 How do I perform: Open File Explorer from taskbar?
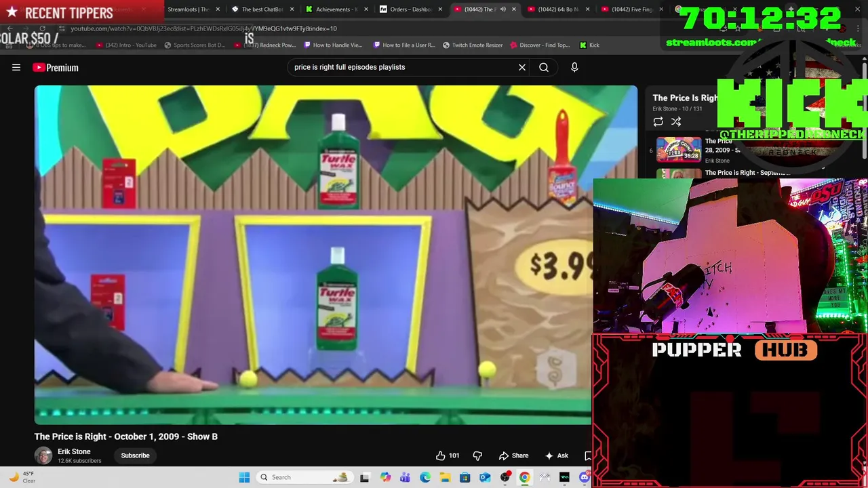[x=445, y=477]
